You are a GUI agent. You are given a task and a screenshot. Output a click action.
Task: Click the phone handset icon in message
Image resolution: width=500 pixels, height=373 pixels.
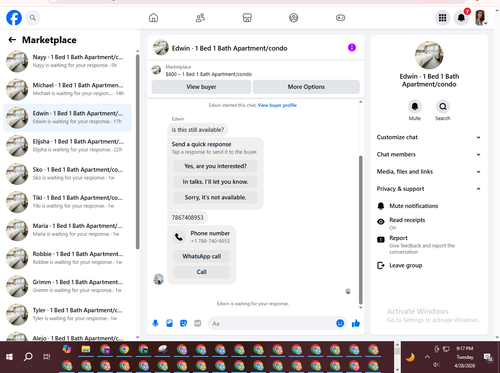click(179, 237)
